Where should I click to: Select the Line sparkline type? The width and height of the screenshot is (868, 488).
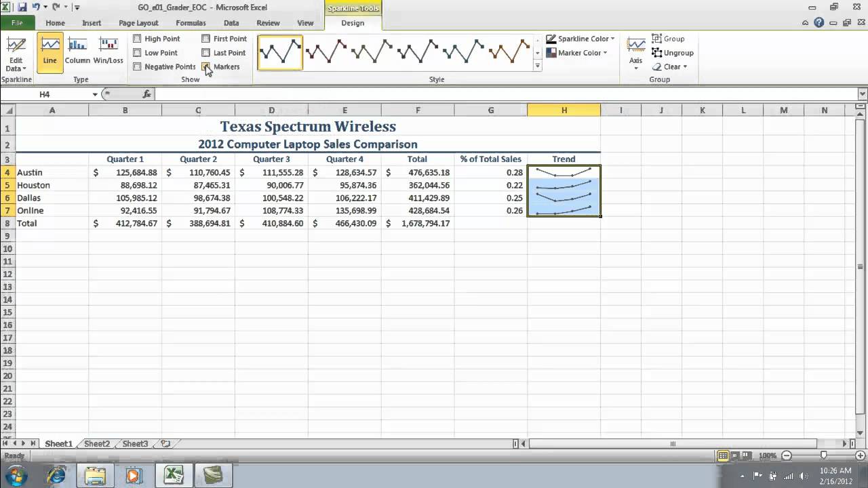pos(50,52)
